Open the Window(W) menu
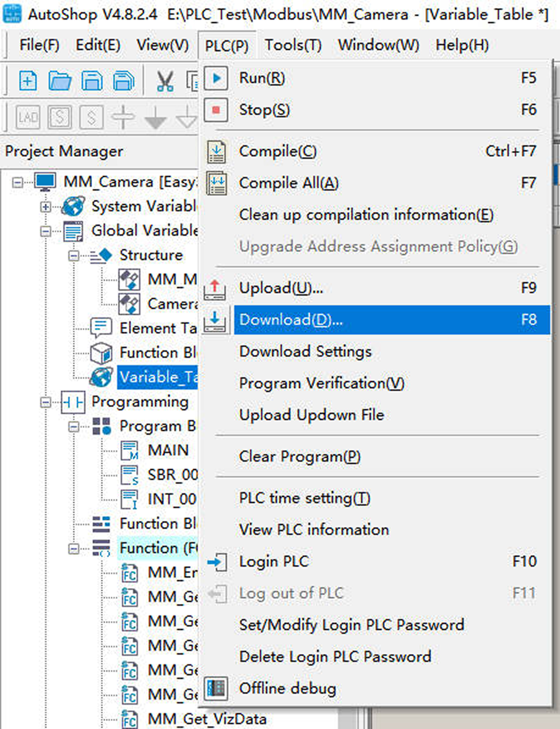 tap(378, 45)
